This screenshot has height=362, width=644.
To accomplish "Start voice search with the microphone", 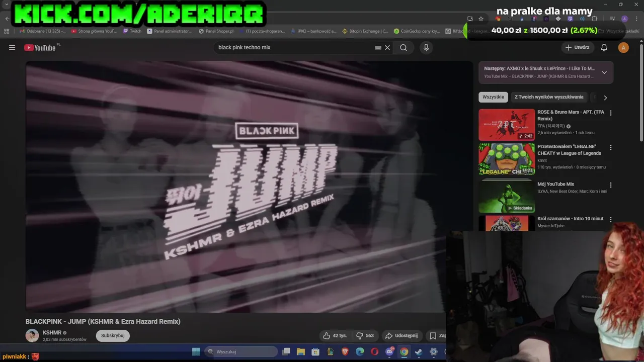I will click(426, 48).
